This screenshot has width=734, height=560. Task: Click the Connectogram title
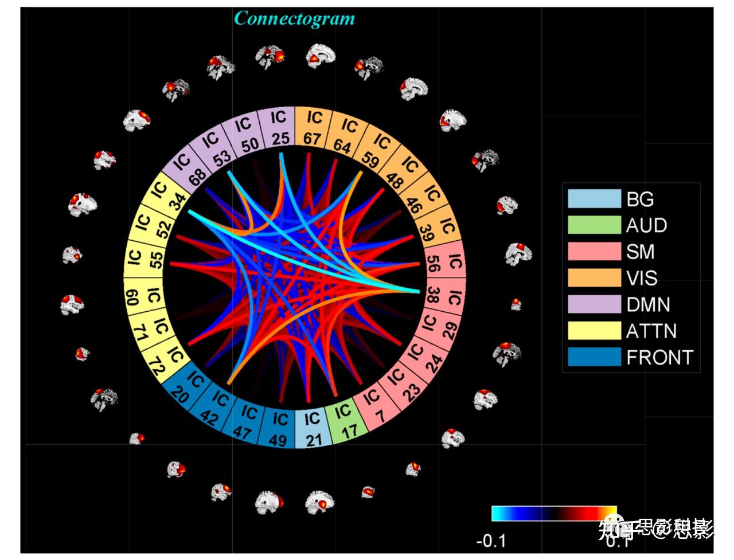click(295, 18)
